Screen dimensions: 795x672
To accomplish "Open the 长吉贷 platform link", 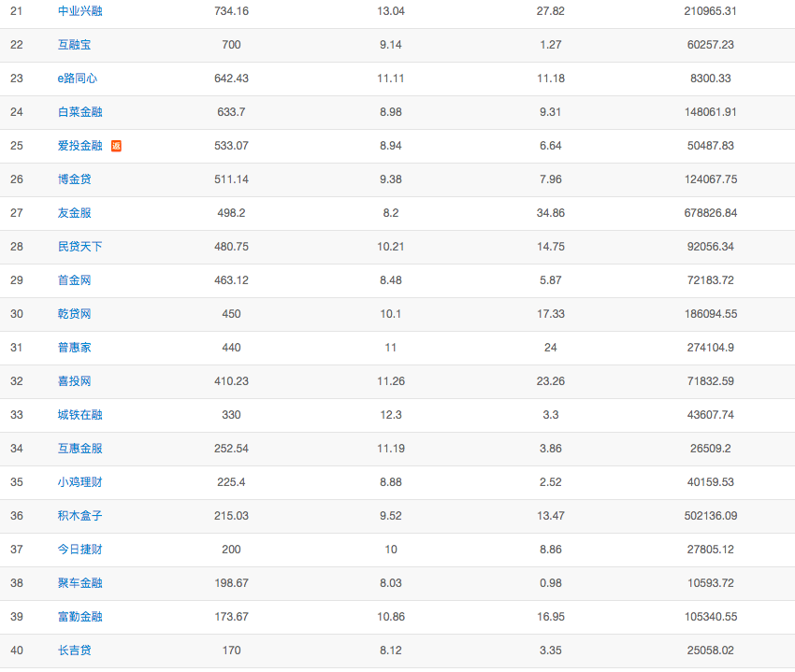I will click(x=75, y=651).
